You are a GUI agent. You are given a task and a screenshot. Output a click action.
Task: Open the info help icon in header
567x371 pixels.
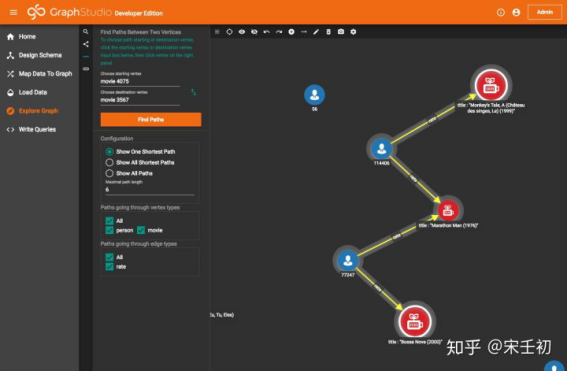click(x=500, y=13)
